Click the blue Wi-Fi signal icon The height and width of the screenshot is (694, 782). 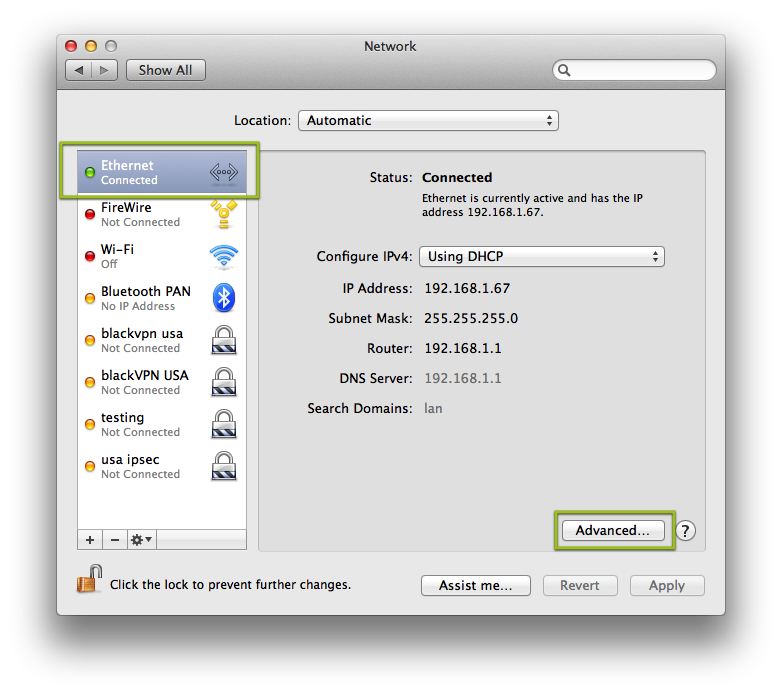[x=224, y=256]
